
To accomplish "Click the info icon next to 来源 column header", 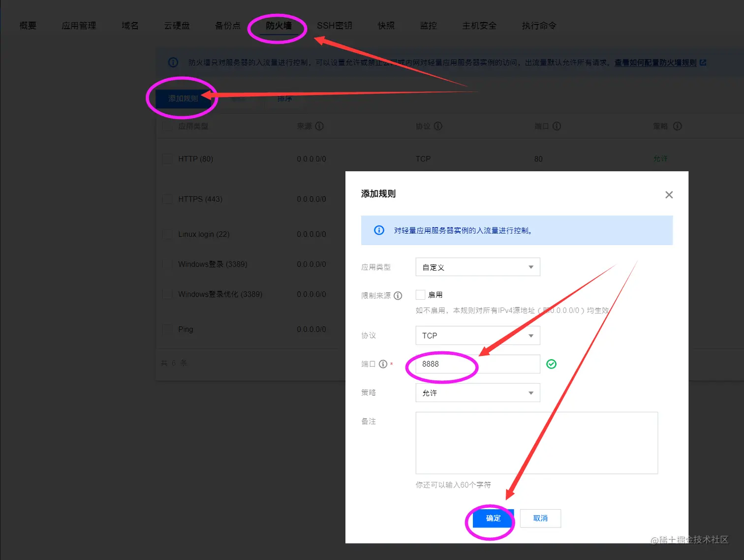I will (x=319, y=126).
